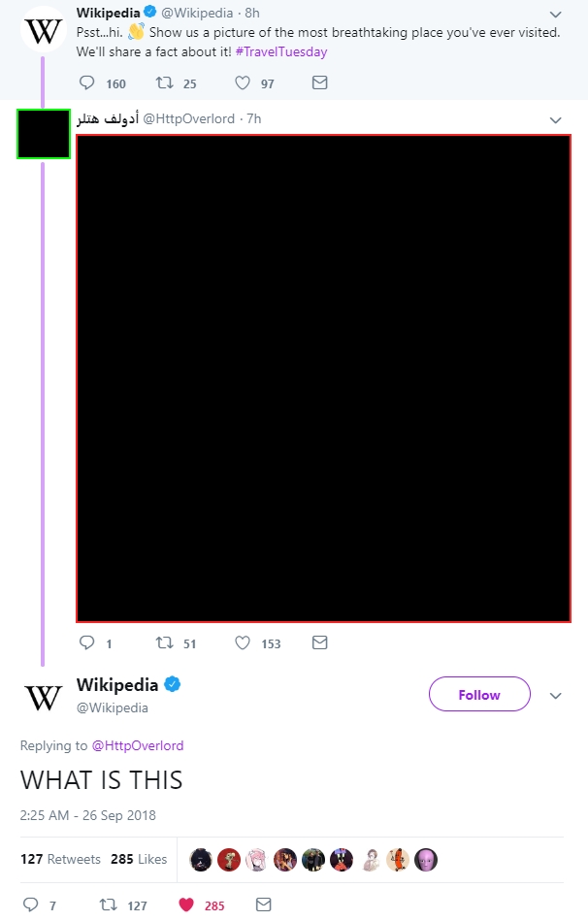Retweet the HttpOverlord tweet with 51 retweets
The width and height of the screenshot is (588, 921).
tap(165, 642)
